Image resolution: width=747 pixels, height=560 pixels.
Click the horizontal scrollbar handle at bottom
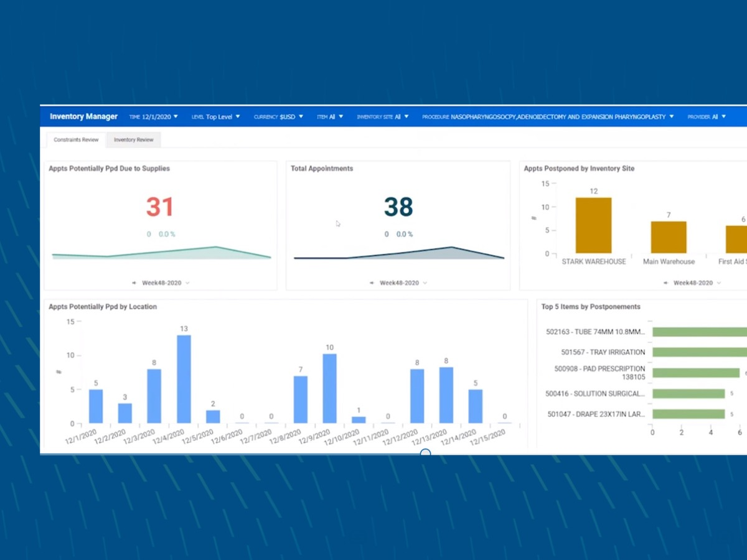coord(425,452)
